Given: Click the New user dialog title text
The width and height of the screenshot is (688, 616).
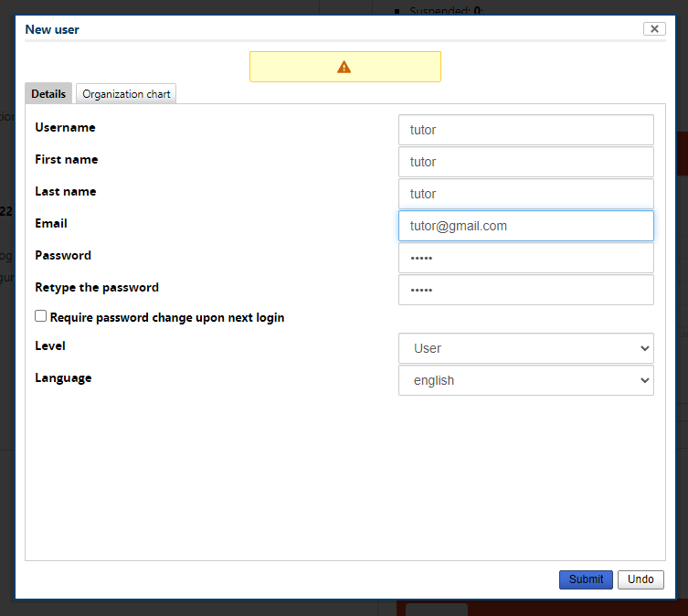Looking at the screenshot, I should point(52,29).
